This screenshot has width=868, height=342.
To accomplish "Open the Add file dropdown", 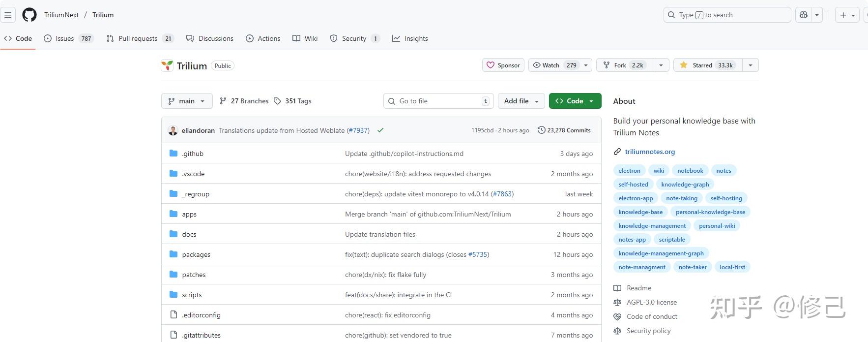I will click(521, 101).
